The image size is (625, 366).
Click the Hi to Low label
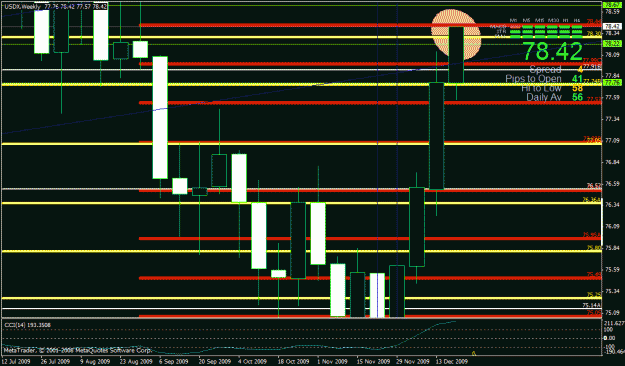pyautogui.click(x=541, y=88)
